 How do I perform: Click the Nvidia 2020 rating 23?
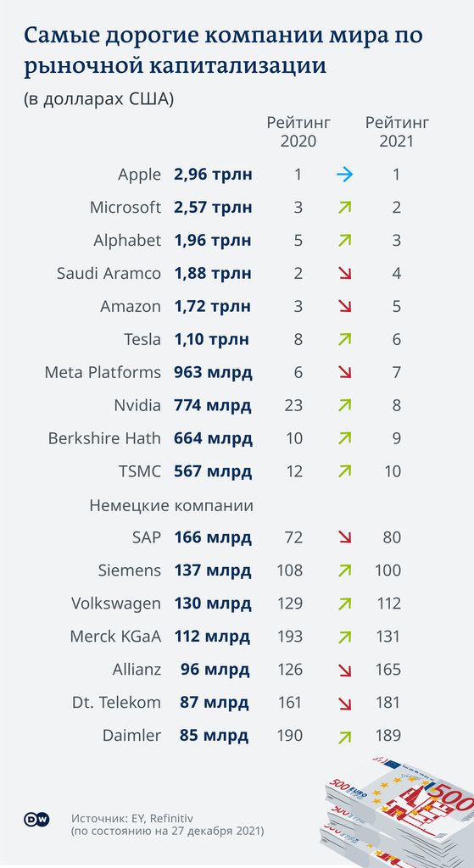293,406
